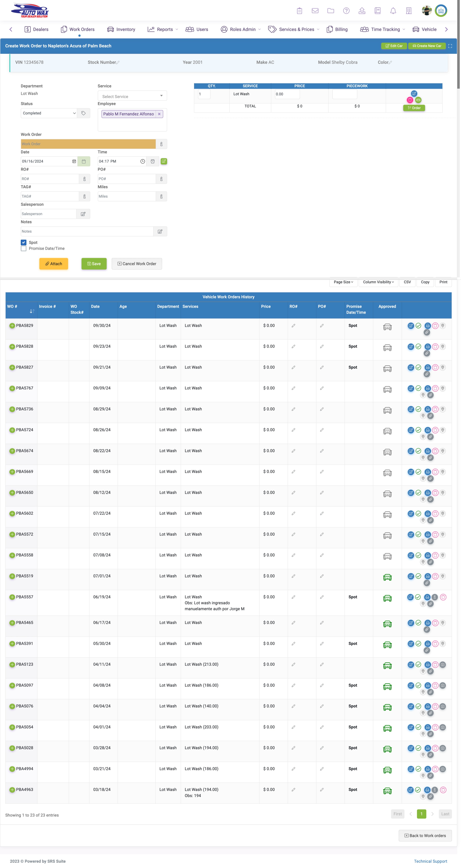The height and width of the screenshot is (868, 461).
Task: Open the Select Service dropdown
Action: point(132,96)
